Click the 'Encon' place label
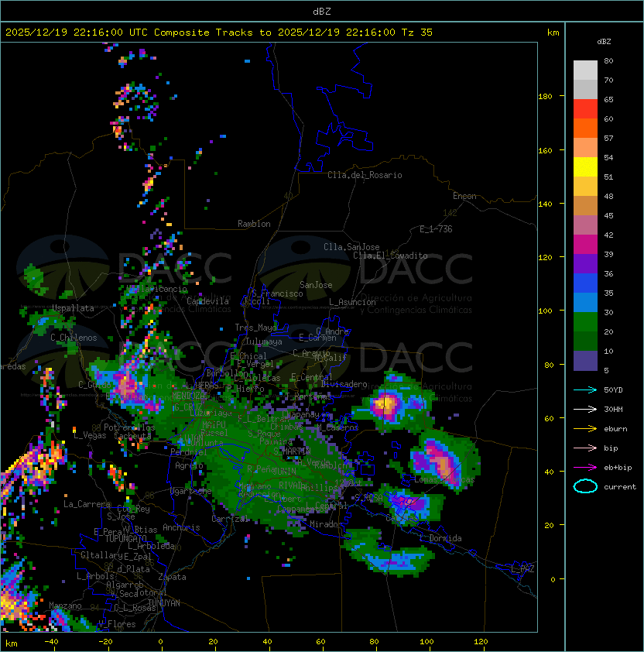Screen dimensions: 644x652 click(x=464, y=196)
